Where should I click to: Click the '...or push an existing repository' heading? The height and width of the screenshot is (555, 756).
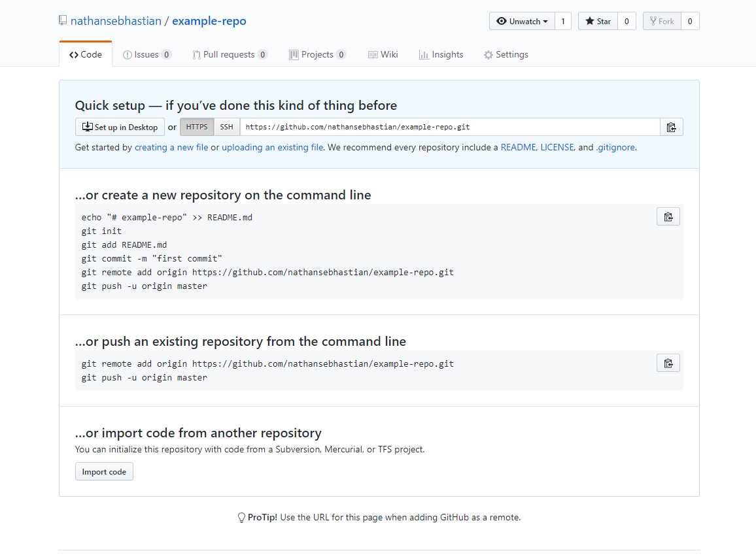pos(241,342)
